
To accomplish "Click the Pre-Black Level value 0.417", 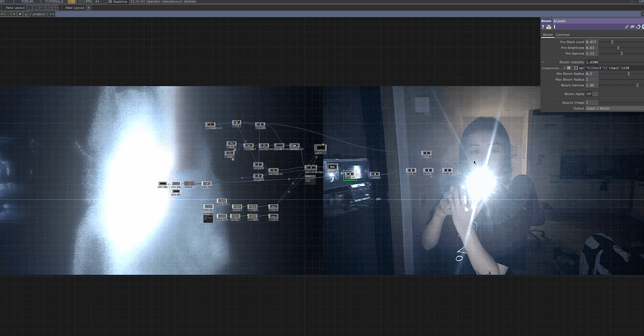I will (x=592, y=42).
